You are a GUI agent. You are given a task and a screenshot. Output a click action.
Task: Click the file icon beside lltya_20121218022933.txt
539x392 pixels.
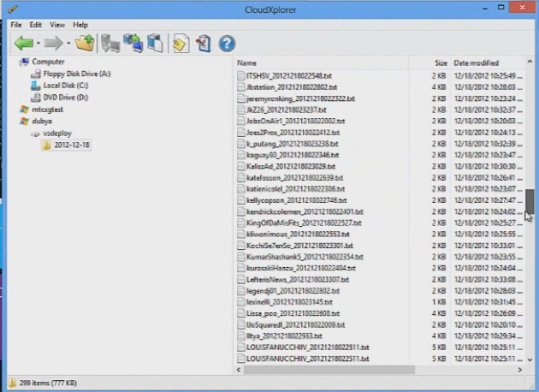tap(241, 336)
